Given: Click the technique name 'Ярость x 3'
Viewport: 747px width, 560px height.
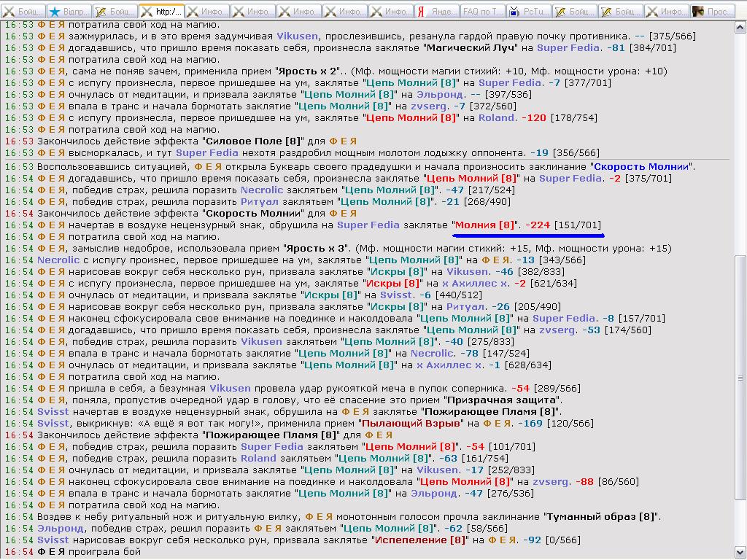Looking at the screenshot, I should pyautogui.click(x=314, y=248).
